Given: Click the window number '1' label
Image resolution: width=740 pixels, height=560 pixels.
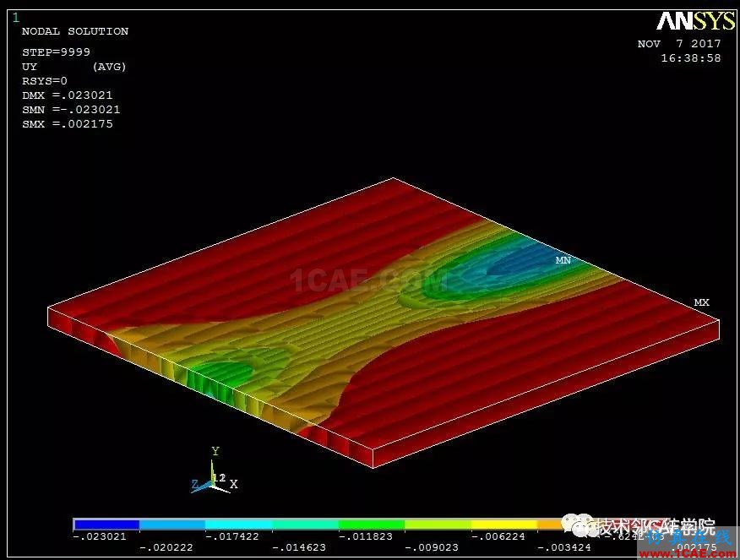Looking at the screenshot, I should click(x=16, y=18).
